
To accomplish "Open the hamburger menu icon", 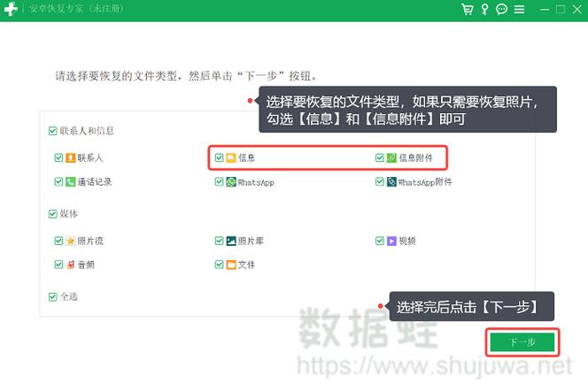I will click(519, 9).
